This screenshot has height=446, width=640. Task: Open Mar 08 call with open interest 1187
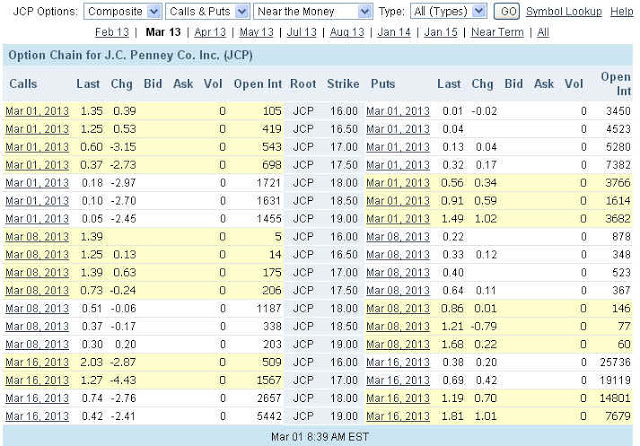(37, 308)
